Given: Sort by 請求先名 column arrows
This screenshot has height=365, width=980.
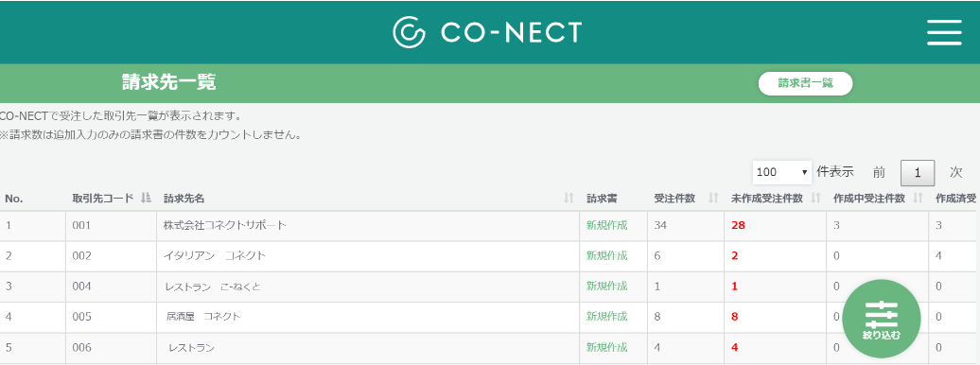Looking at the screenshot, I should (569, 199).
